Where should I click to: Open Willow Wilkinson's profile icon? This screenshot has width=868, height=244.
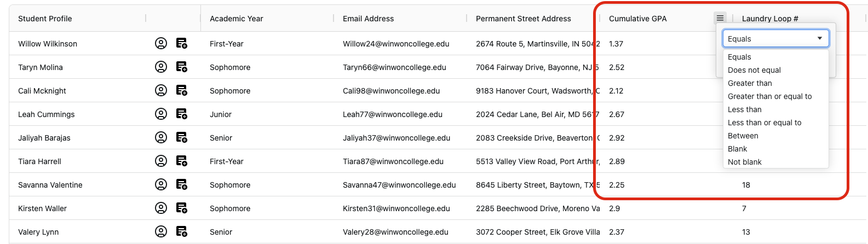pos(161,43)
